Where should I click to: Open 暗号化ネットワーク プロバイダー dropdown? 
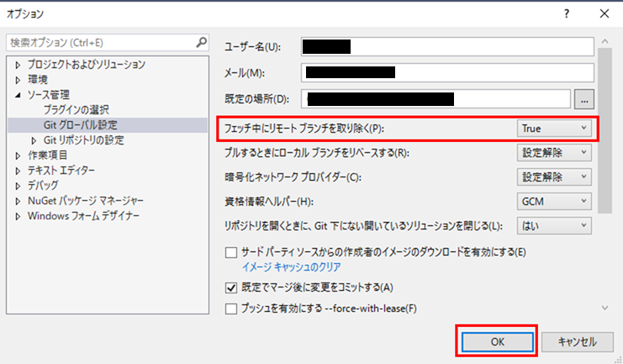[554, 177]
